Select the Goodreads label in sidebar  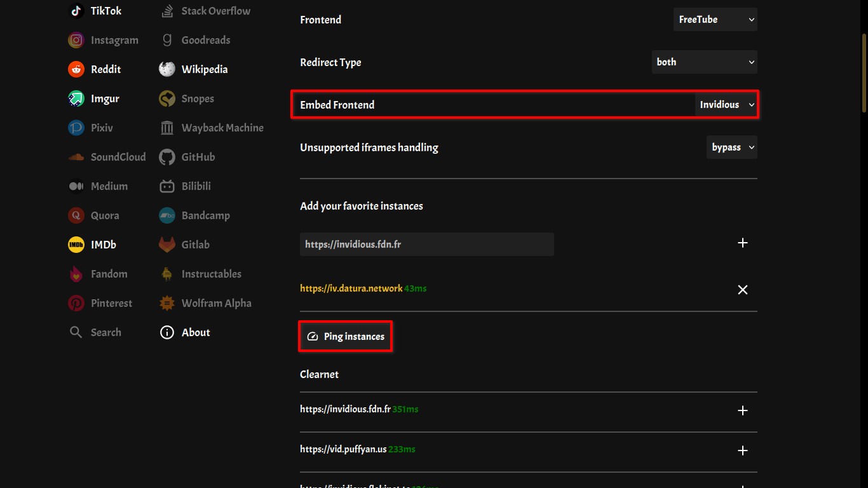click(206, 40)
